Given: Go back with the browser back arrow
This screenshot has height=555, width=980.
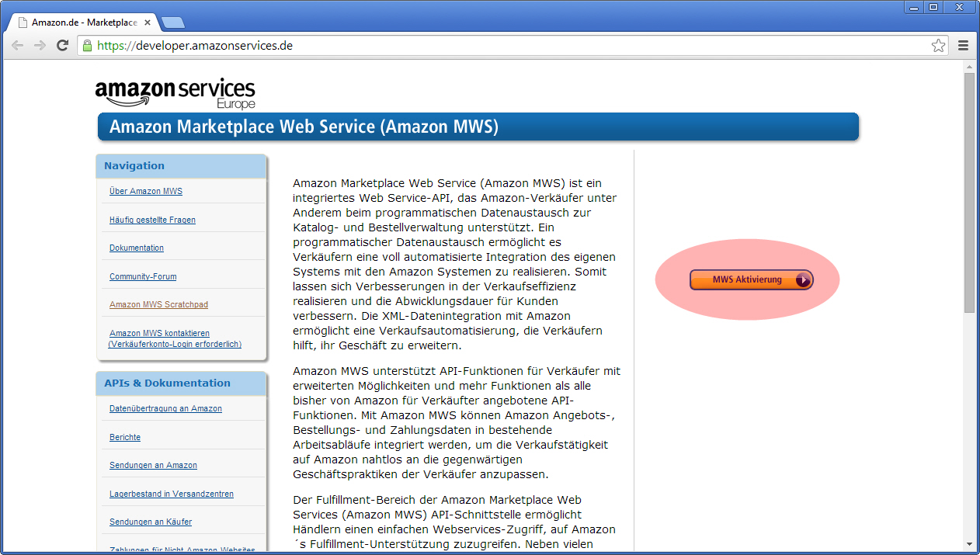Looking at the screenshot, I should pos(17,46).
